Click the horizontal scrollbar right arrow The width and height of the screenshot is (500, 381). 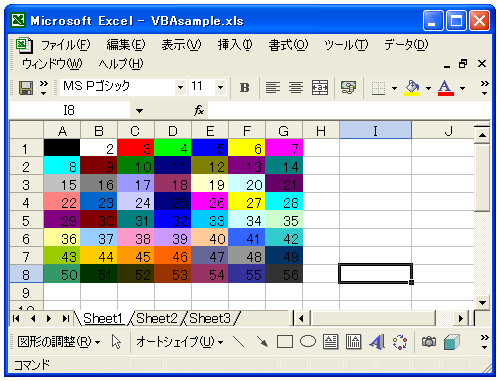click(461, 318)
